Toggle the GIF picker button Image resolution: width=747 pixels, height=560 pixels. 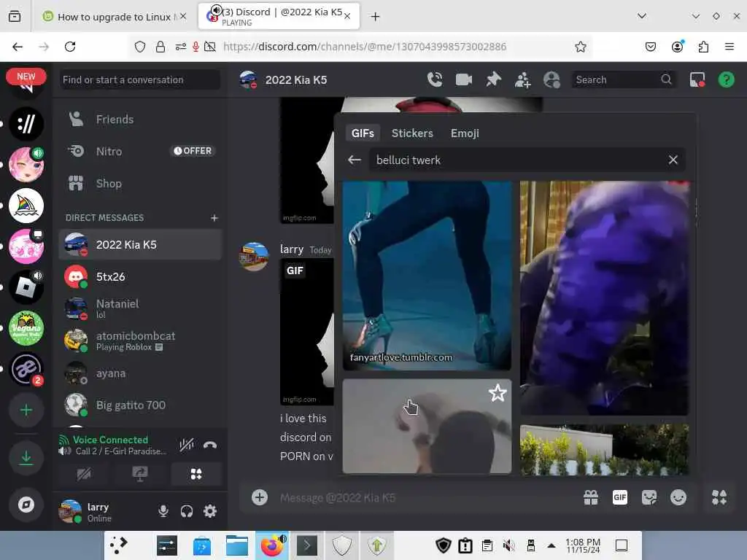pyautogui.click(x=620, y=497)
